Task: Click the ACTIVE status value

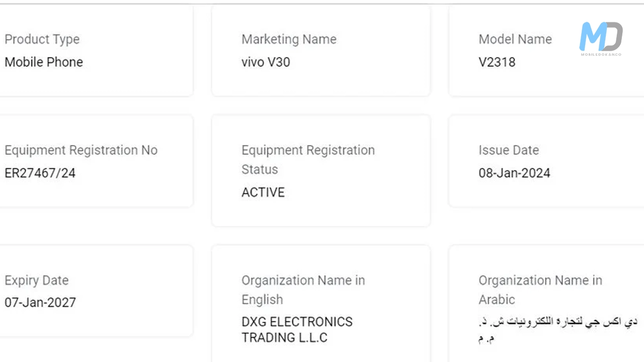Action: 263,193
